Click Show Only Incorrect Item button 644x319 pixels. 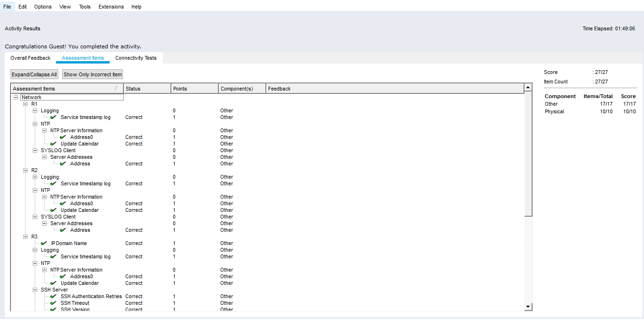tap(93, 74)
